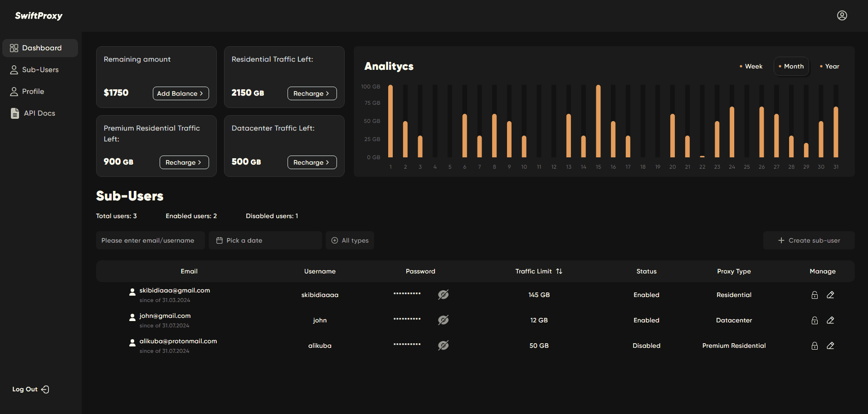Click the Dashboard grid icon in sidebar
The image size is (868, 414).
14,48
